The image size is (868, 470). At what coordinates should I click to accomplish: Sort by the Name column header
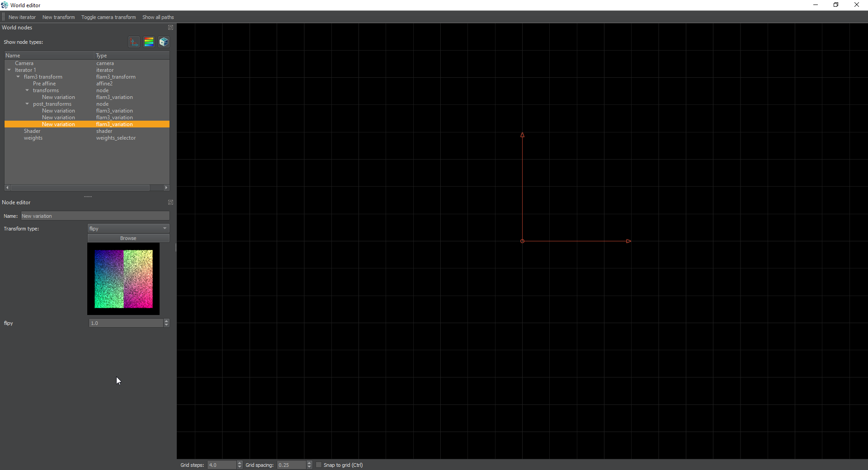pyautogui.click(x=49, y=56)
